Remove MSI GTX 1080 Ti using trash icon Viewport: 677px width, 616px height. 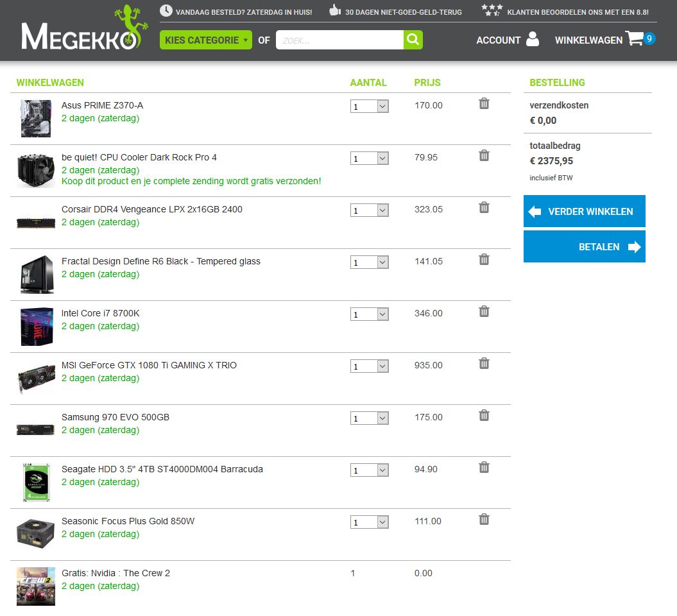pos(484,363)
